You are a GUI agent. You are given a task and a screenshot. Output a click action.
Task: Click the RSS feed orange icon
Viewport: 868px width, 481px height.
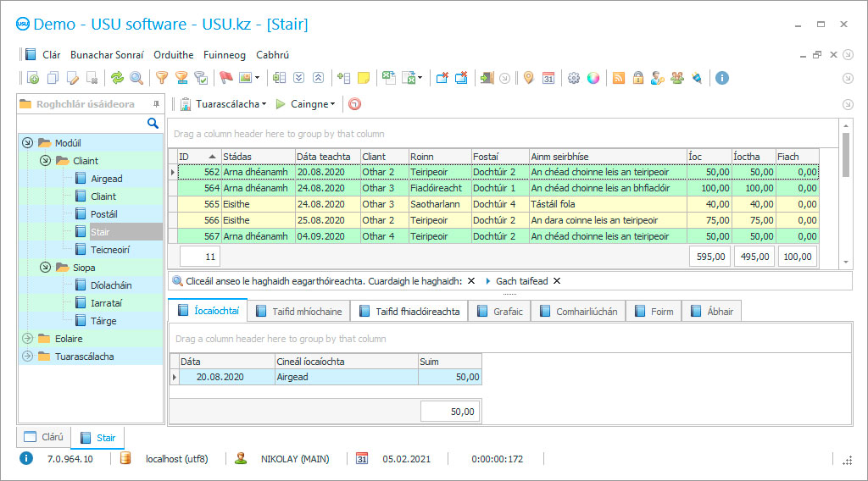tap(619, 78)
